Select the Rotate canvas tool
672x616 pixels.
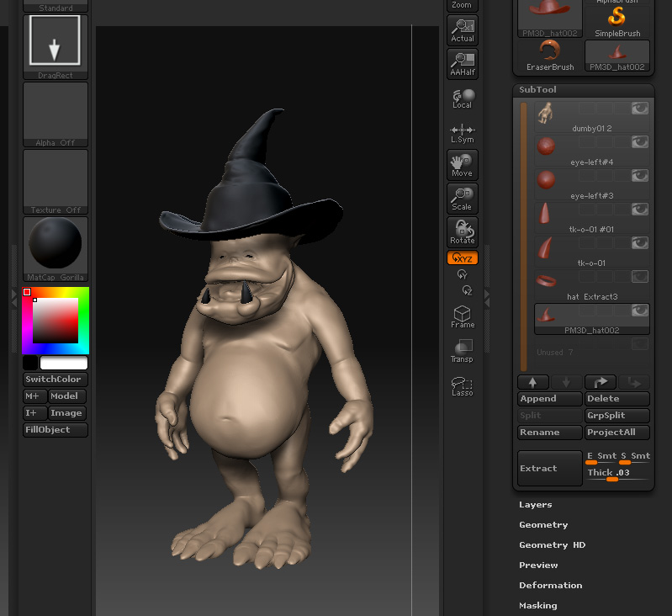point(463,232)
